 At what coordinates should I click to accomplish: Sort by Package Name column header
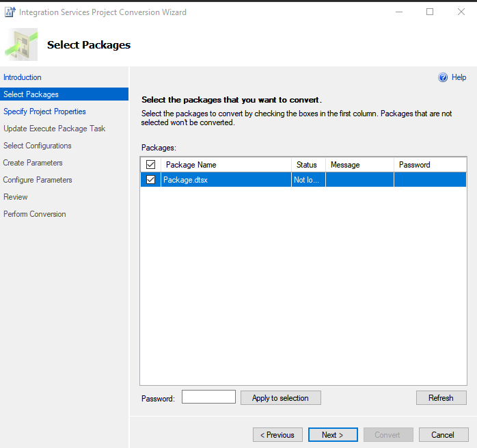click(226, 165)
